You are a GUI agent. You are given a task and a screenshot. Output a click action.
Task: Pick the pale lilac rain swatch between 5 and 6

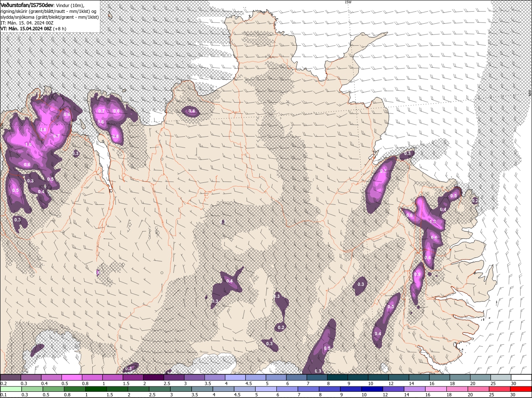pos(266,389)
